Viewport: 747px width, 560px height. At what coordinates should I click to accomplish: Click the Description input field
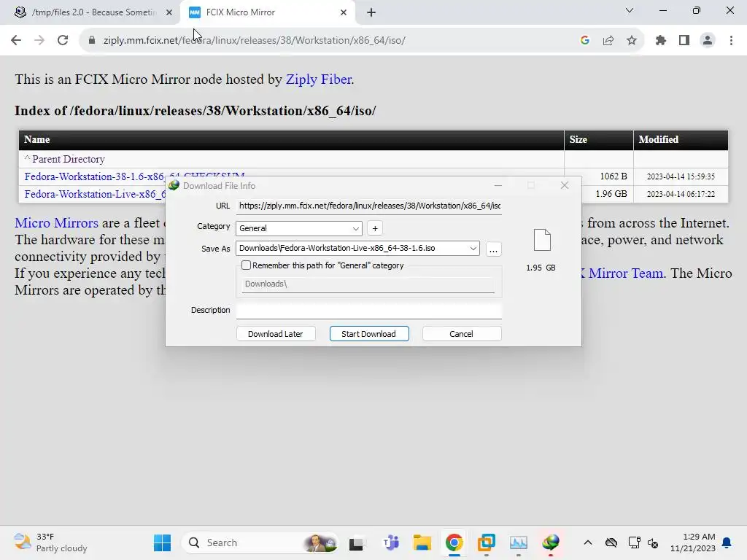(x=368, y=311)
